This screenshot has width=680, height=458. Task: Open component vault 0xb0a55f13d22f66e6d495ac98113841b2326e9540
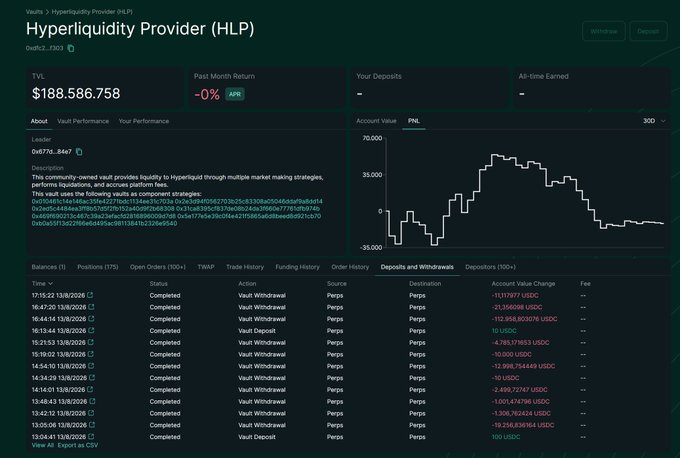(x=104, y=223)
